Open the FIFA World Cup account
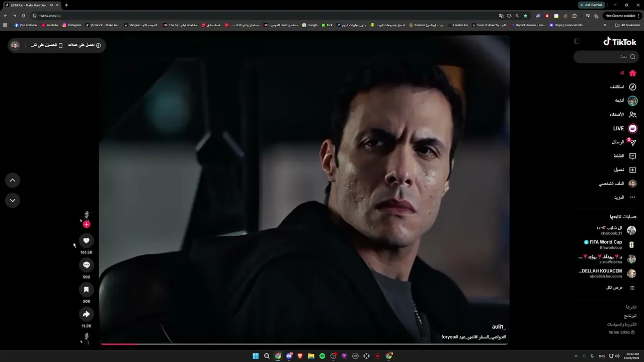The height and width of the screenshot is (362, 644). pyautogui.click(x=610, y=244)
